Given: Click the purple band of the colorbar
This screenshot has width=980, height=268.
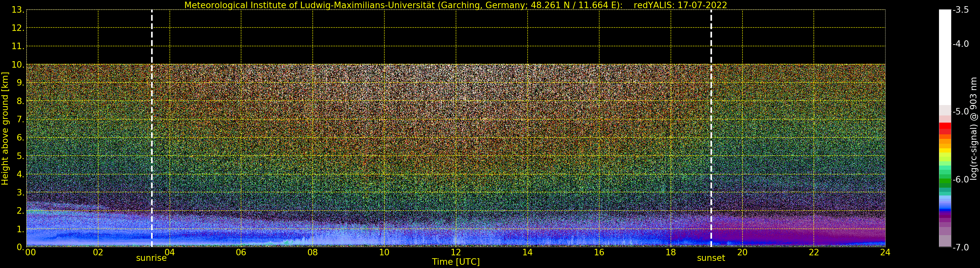Looking at the screenshot, I should pyautogui.click(x=945, y=216).
